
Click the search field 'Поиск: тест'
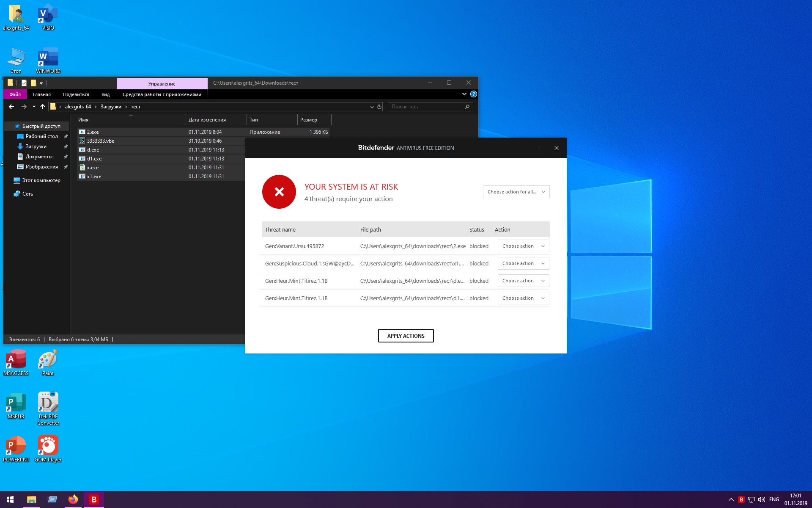click(x=426, y=107)
